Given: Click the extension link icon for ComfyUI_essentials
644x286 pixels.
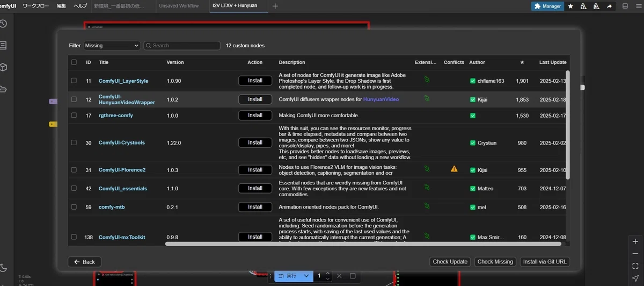Looking at the screenshot, I should [427, 188].
